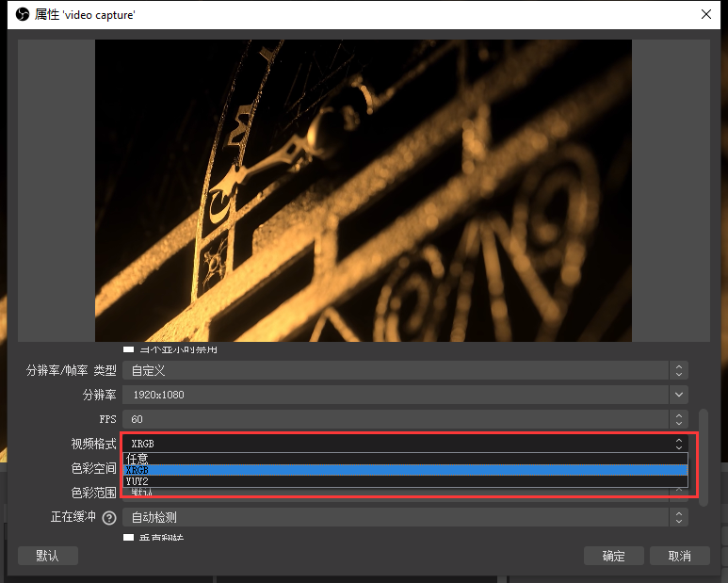
Task: Close the video capture properties dialog
Action: pyautogui.click(x=706, y=14)
